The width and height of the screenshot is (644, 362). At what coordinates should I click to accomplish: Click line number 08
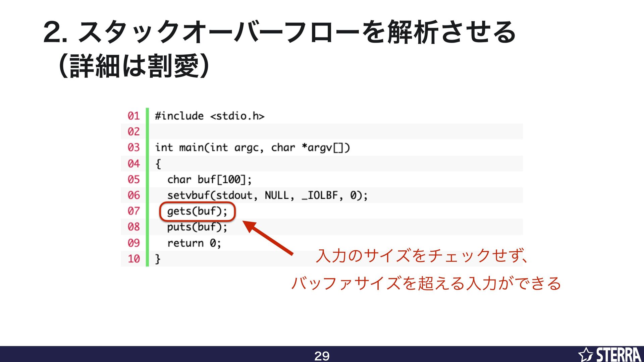click(x=133, y=227)
